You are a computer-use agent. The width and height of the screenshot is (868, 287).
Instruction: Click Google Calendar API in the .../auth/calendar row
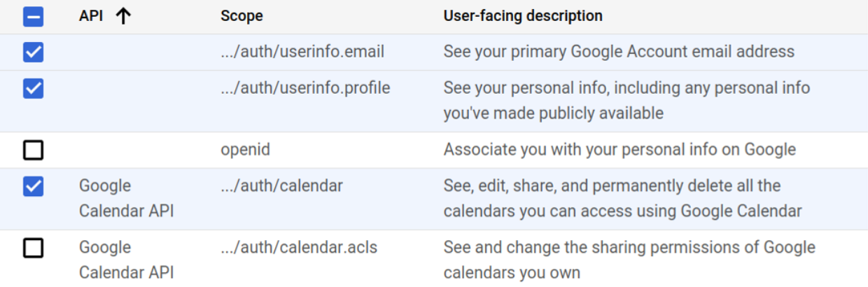(126, 198)
